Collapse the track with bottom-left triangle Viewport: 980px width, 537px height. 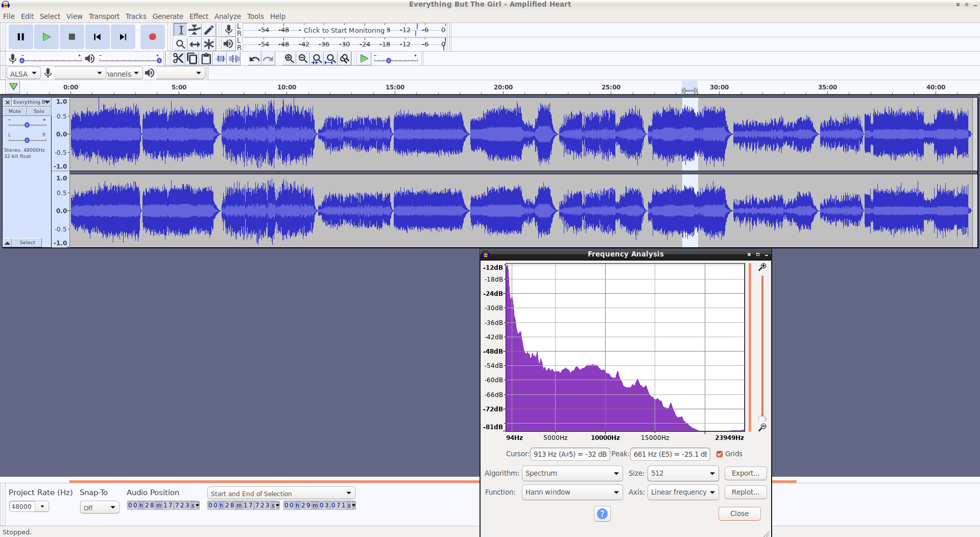point(8,243)
